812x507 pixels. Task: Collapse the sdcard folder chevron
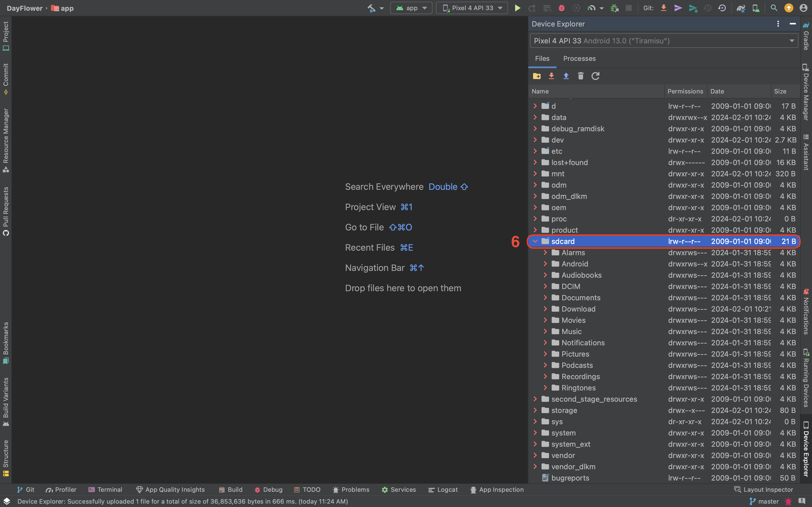point(535,241)
